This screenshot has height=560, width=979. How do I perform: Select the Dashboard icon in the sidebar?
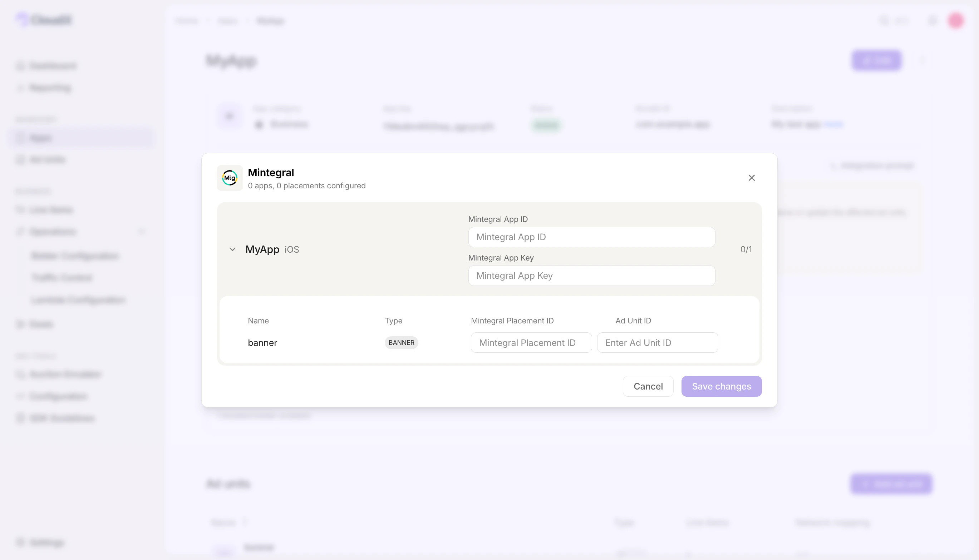click(21, 65)
